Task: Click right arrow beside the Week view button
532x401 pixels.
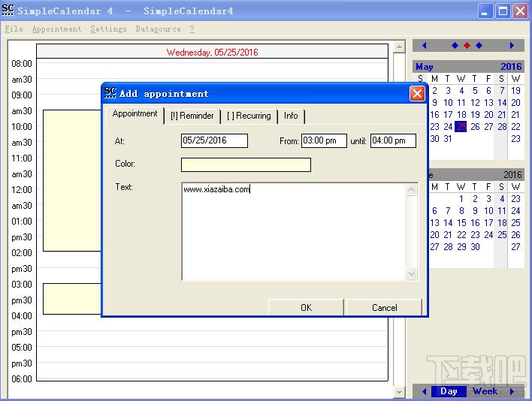Action: 512,391
